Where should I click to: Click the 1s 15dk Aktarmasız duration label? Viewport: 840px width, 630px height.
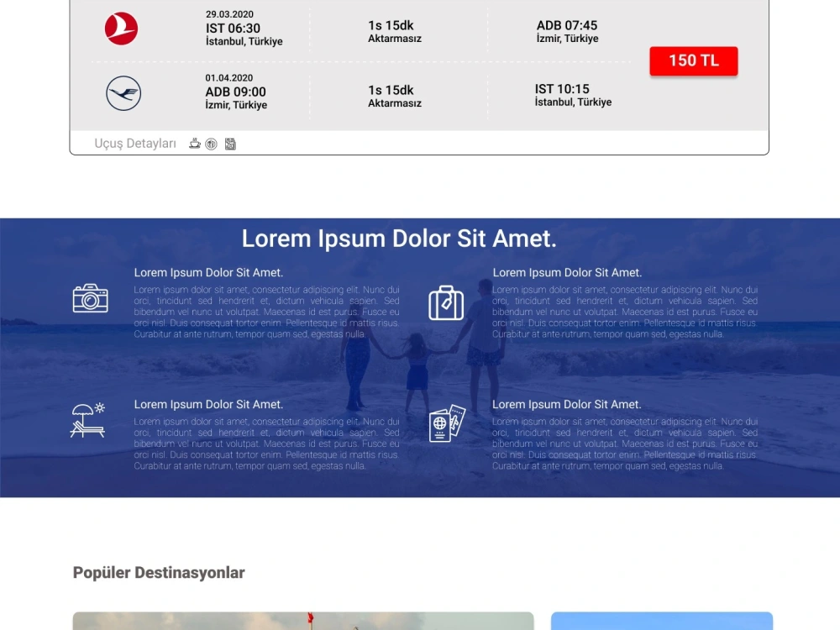(394, 28)
